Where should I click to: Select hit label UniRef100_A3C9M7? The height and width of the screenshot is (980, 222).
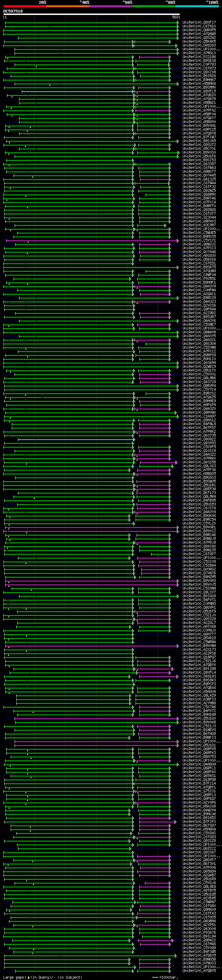199,225
